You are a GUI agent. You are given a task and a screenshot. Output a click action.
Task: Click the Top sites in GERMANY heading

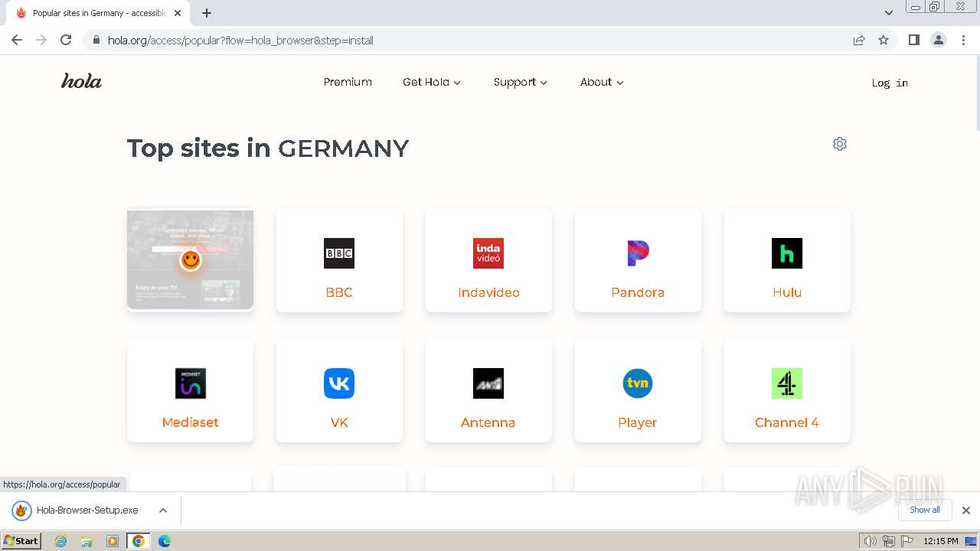tap(268, 148)
